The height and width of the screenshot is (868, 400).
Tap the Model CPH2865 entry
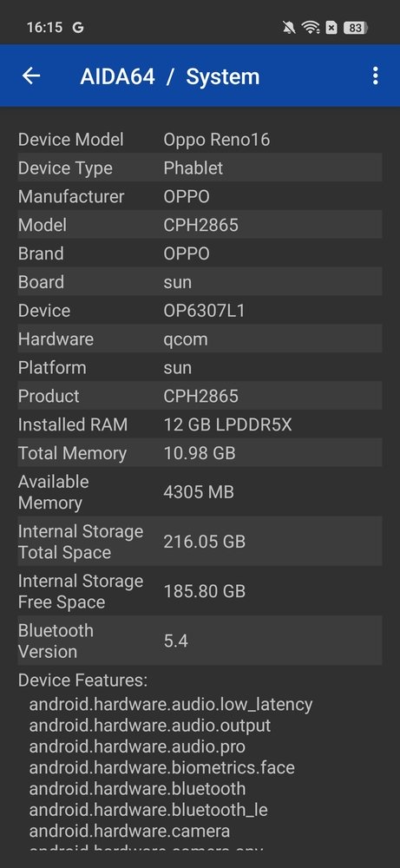coord(200,225)
